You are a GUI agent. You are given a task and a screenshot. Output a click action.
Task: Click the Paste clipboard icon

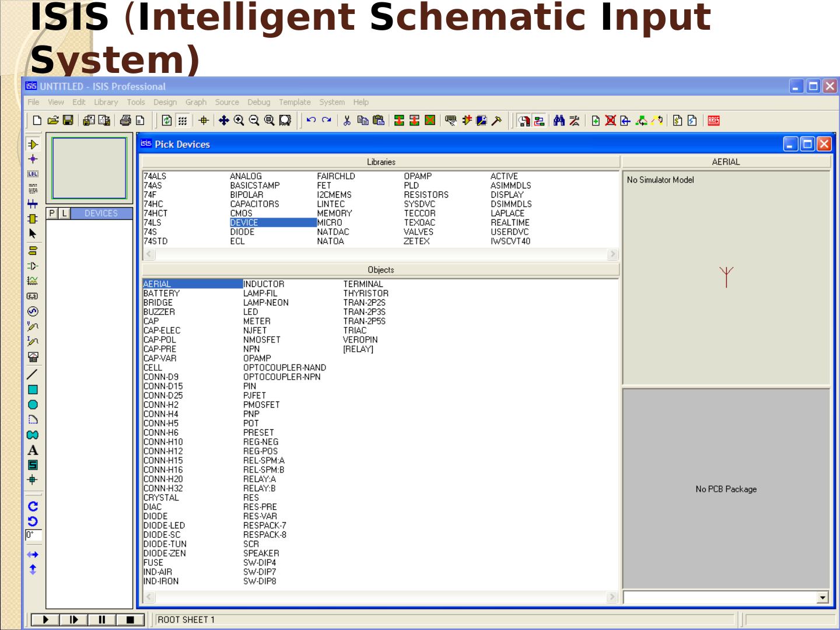point(379,120)
